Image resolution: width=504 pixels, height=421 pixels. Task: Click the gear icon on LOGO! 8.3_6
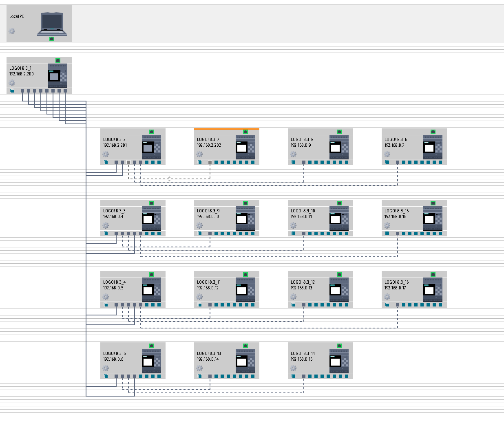pos(387,154)
